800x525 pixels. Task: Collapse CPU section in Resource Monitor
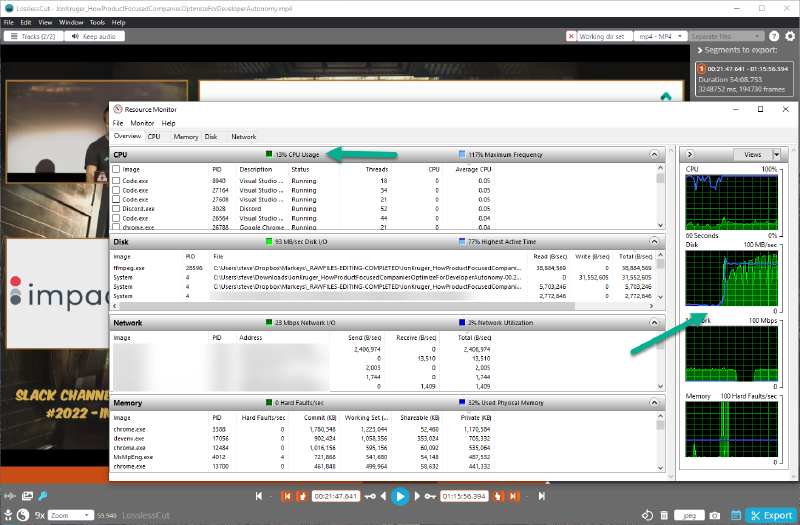(654, 154)
